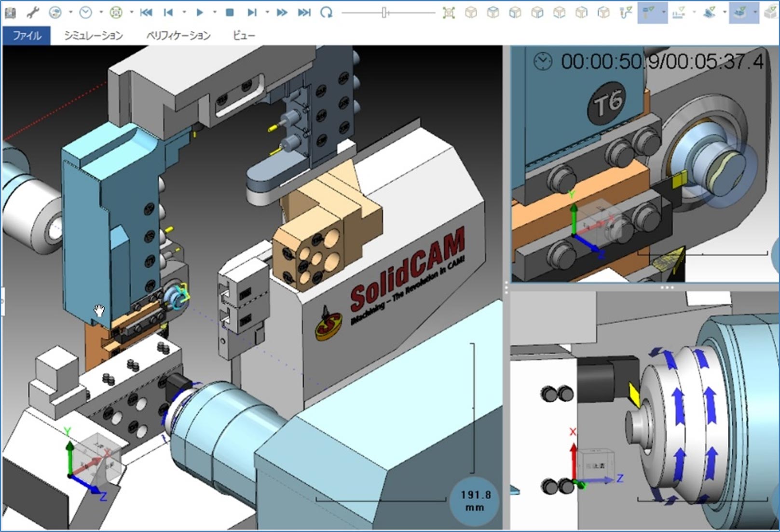Click the fifth view cube icon
Image resolution: width=780 pixels, height=532 pixels.
(x=559, y=13)
